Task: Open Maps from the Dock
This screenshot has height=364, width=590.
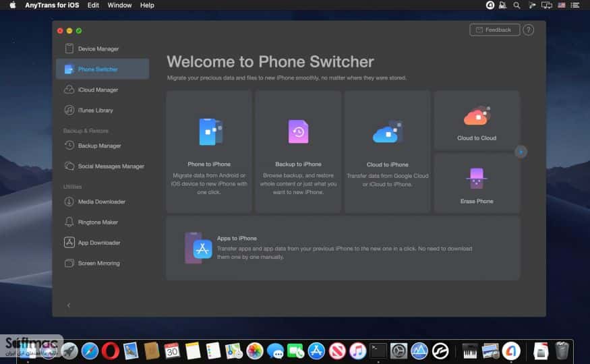Action: (234, 351)
